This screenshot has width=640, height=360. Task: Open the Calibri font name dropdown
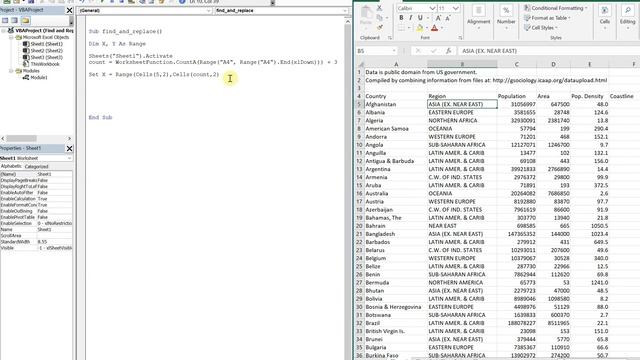point(432,8)
